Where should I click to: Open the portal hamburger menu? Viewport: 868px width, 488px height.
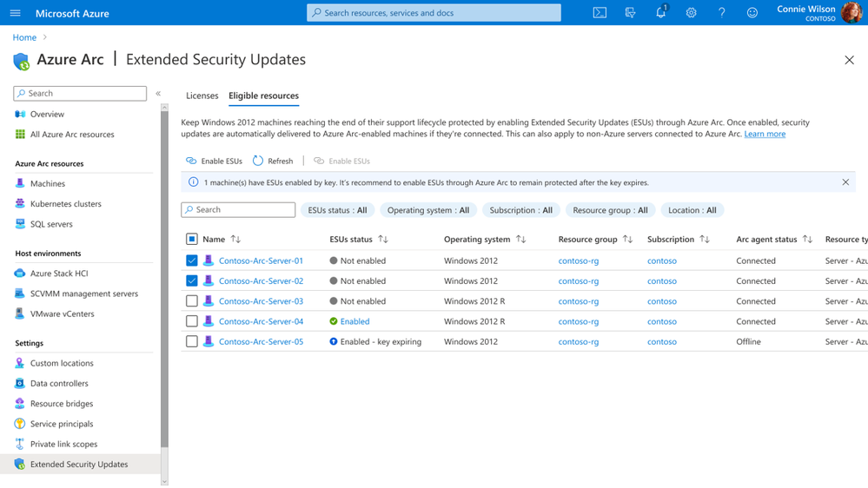[x=15, y=13]
